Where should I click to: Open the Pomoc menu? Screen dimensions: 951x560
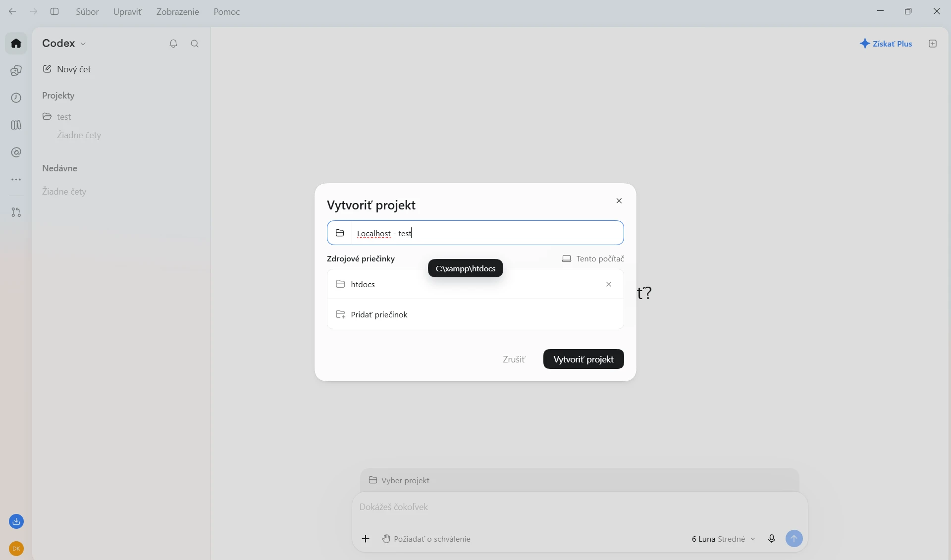point(227,11)
